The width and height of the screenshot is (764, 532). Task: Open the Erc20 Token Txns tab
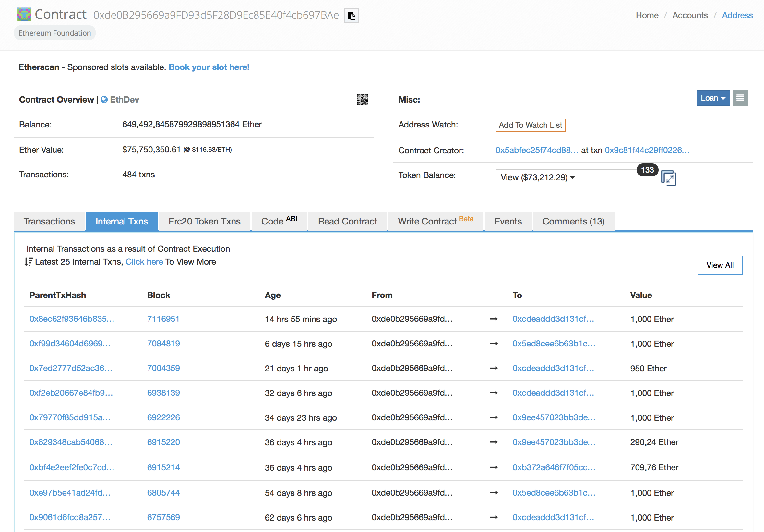pos(204,221)
